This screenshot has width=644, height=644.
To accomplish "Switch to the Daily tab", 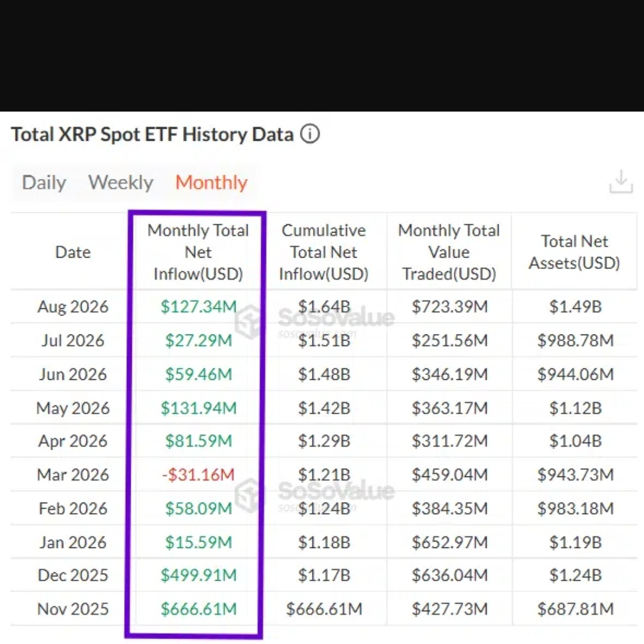I will (44, 182).
